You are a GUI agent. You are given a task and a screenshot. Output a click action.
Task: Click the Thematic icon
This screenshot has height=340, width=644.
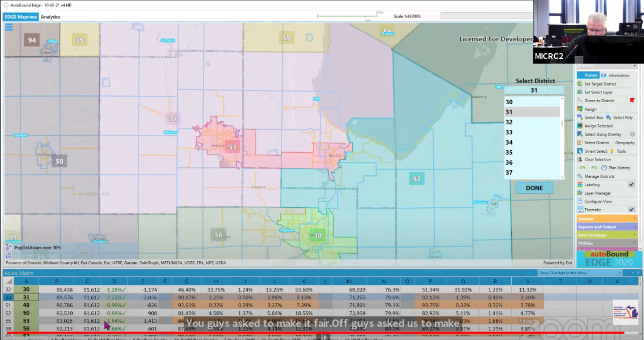point(580,210)
